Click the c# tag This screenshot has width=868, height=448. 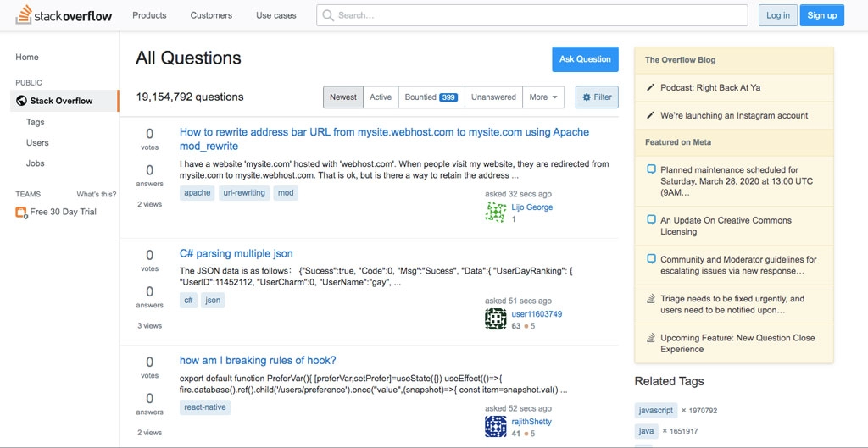click(188, 301)
